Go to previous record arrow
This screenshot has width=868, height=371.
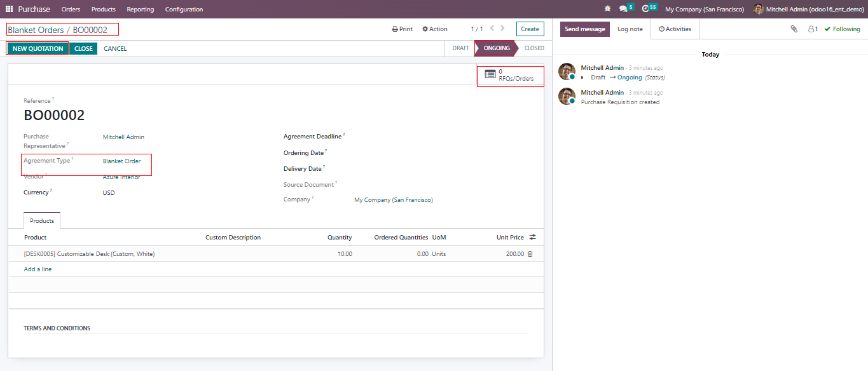tap(492, 29)
